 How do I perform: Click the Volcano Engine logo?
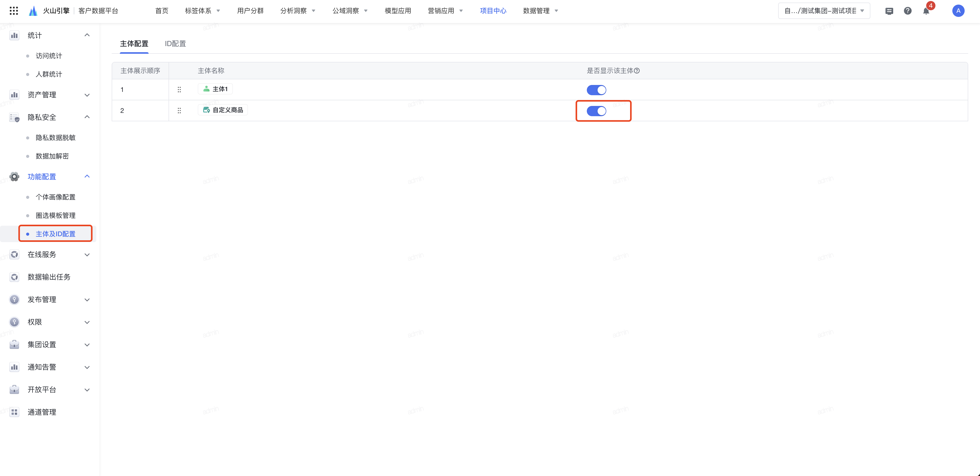(x=33, y=11)
